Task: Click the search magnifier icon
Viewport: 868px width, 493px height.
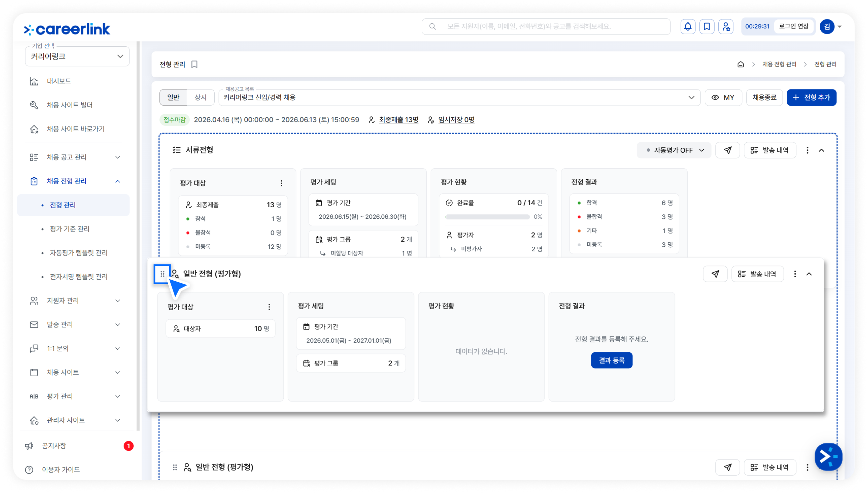Action: pos(432,26)
